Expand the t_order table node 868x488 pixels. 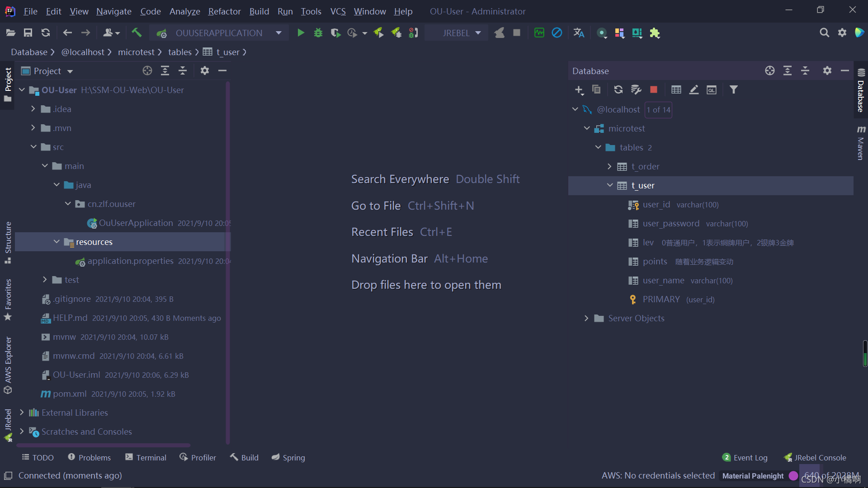tap(609, 166)
